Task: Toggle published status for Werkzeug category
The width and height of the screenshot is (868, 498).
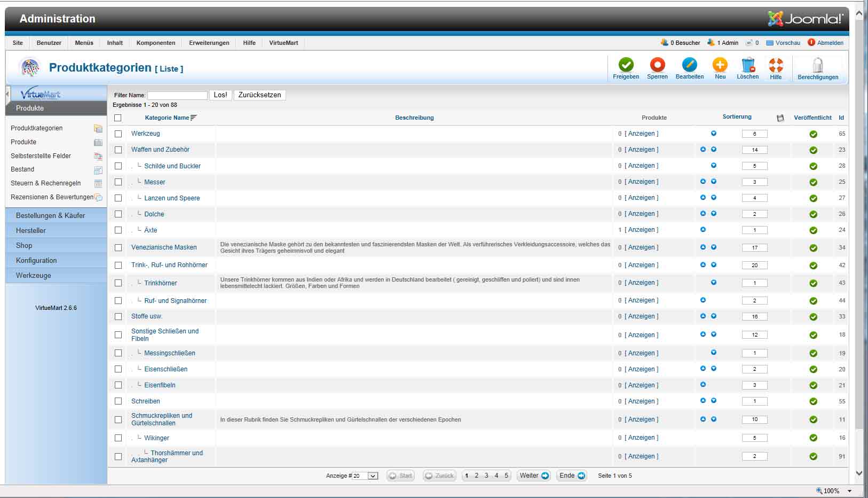Action: [x=813, y=134]
